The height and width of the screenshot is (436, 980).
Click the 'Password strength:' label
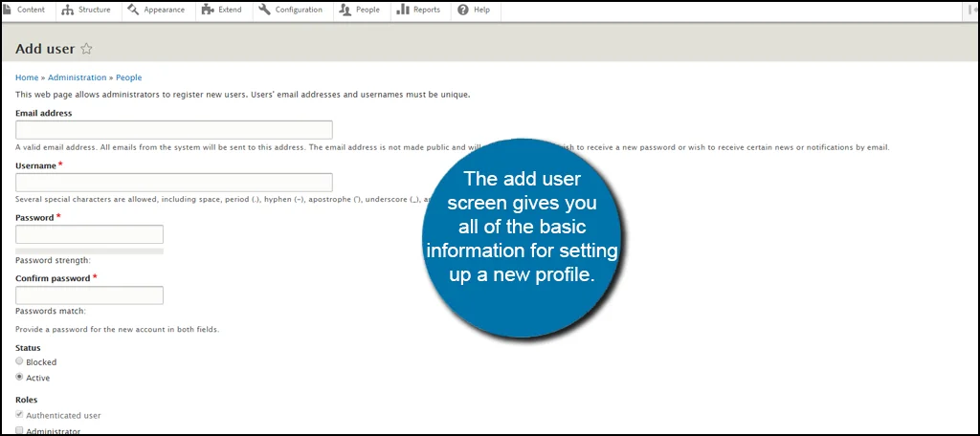tap(54, 260)
